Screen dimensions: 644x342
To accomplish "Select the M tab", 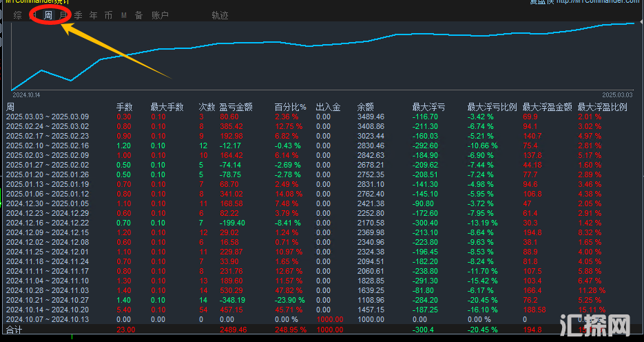I will click(124, 14).
